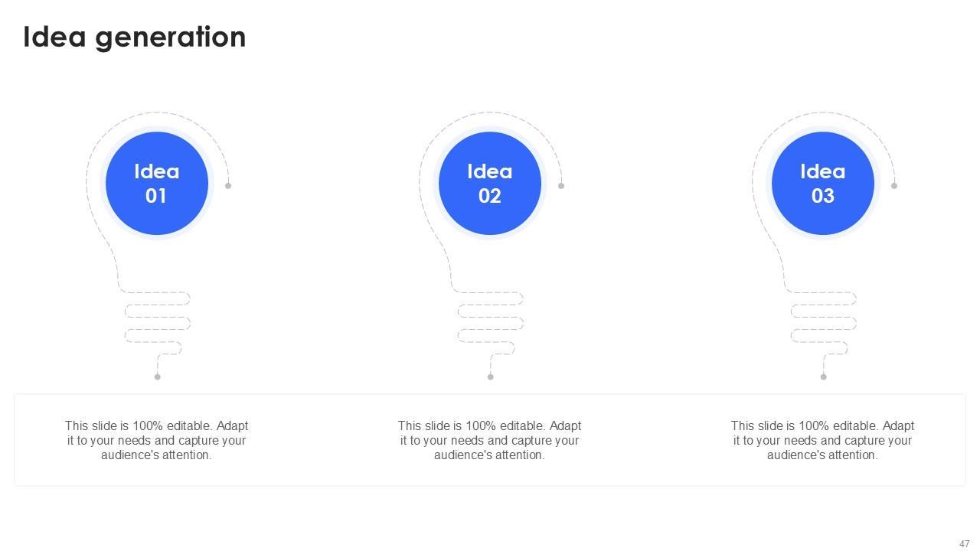Click the screw-base coils of the middle bulb
This screenshot has width=980, height=551.
(490, 318)
